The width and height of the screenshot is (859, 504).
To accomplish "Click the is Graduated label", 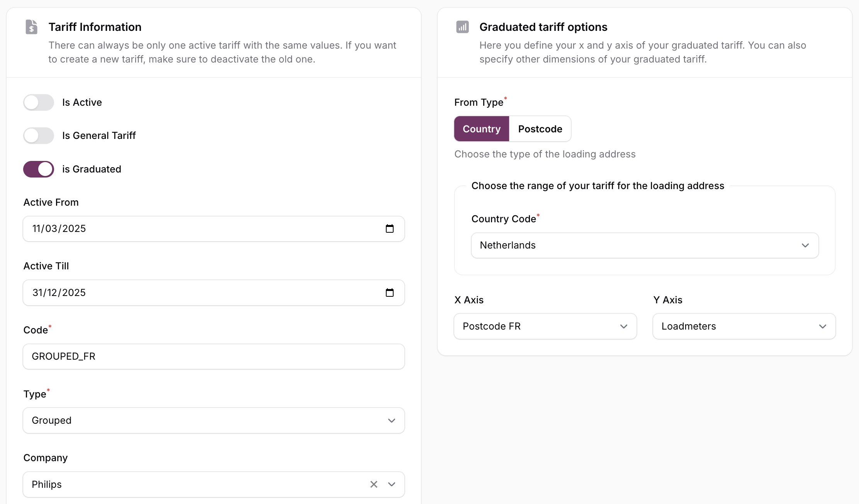I will tap(92, 169).
